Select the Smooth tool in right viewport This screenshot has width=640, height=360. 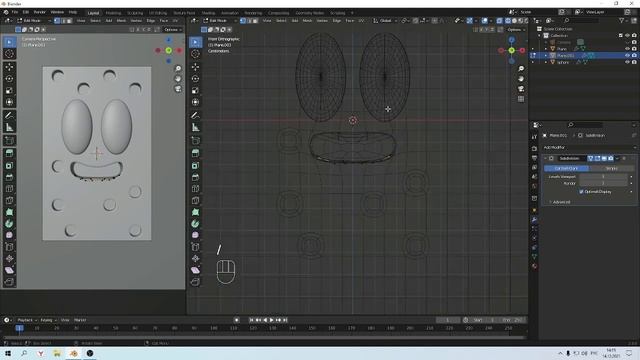(196, 235)
